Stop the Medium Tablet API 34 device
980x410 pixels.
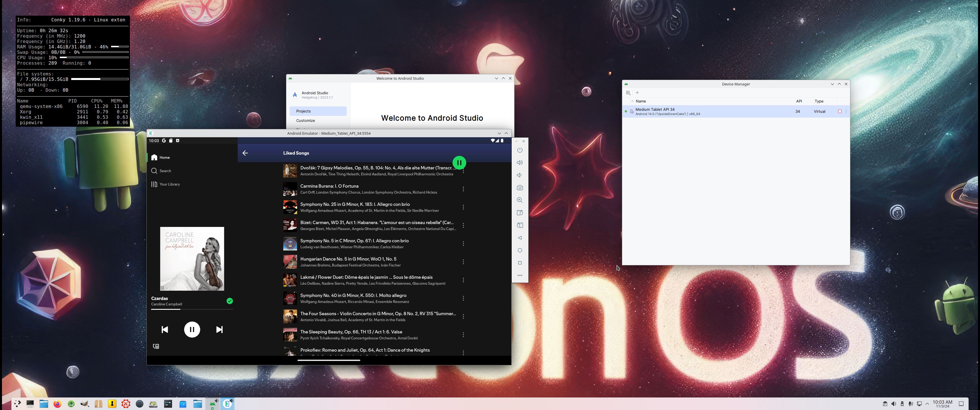pyautogui.click(x=840, y=111)
